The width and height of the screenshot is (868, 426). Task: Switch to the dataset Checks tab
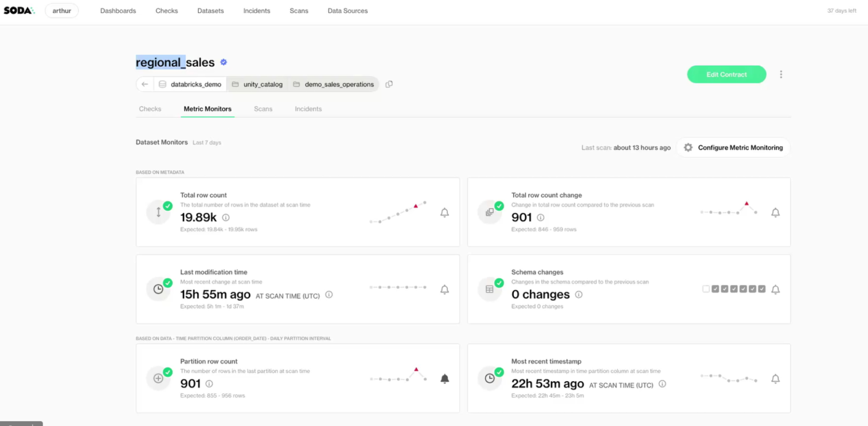pos(150,109)
